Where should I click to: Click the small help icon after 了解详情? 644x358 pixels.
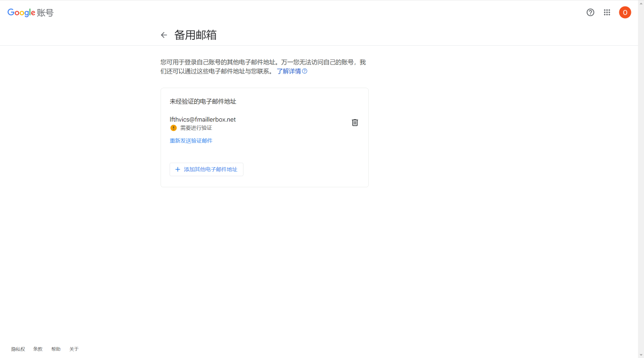[305, 71]
